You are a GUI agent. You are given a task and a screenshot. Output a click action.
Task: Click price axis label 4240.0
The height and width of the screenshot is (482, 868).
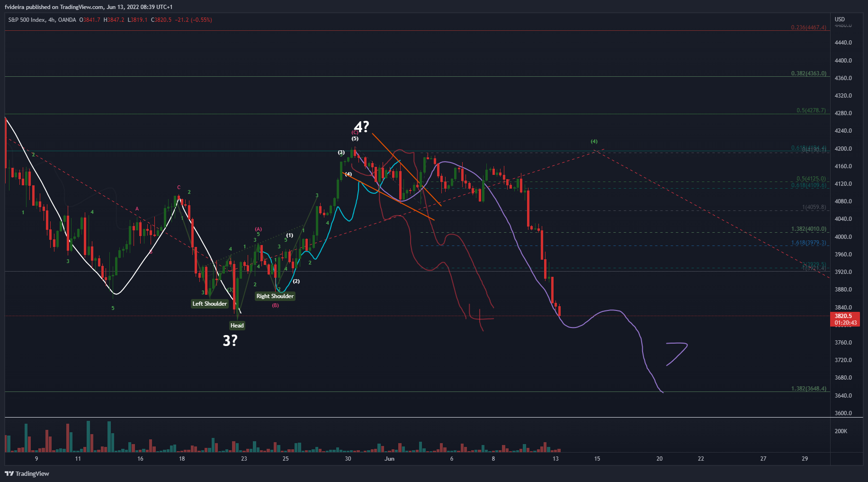click(x=843, y=131)
